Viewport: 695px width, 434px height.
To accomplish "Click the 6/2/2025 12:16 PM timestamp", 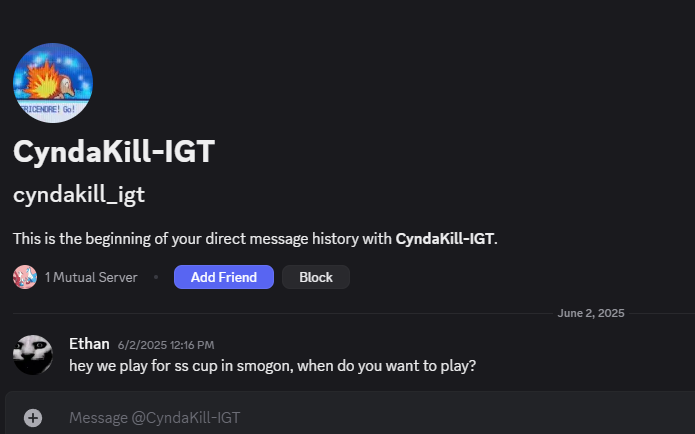I will [166, 345].
